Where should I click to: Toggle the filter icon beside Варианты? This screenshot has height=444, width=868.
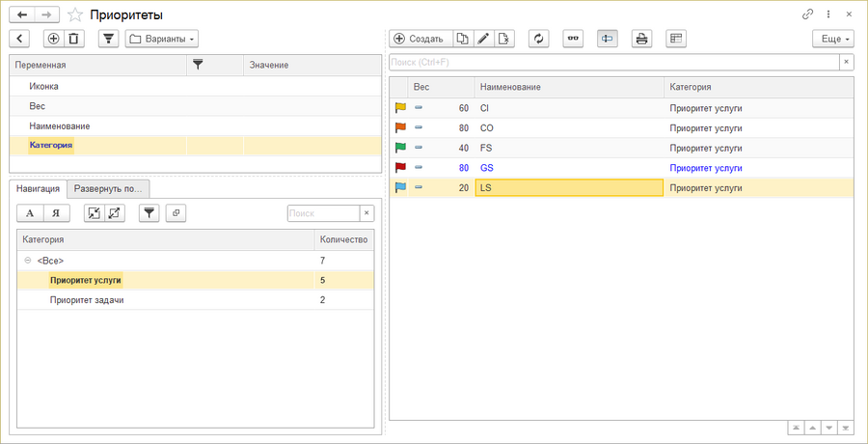click(x=108, y=39)
